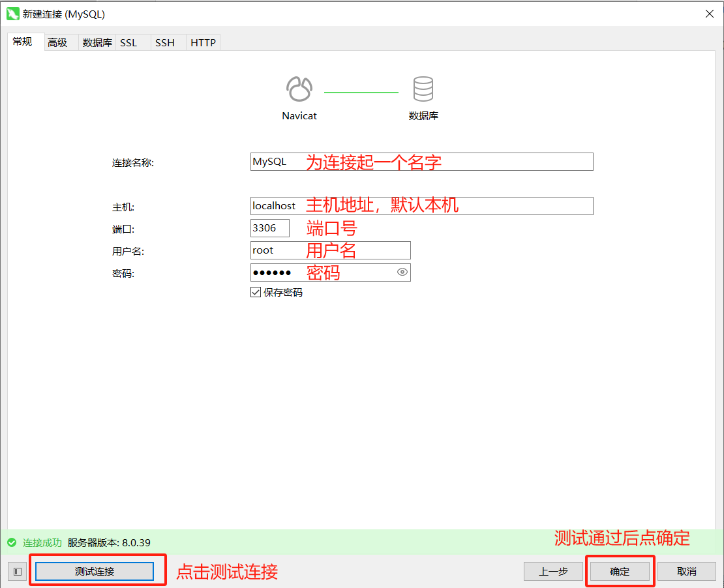724x588 pixels.
Task: Focus the 连接名称 input field
Action: click(421, 162)
